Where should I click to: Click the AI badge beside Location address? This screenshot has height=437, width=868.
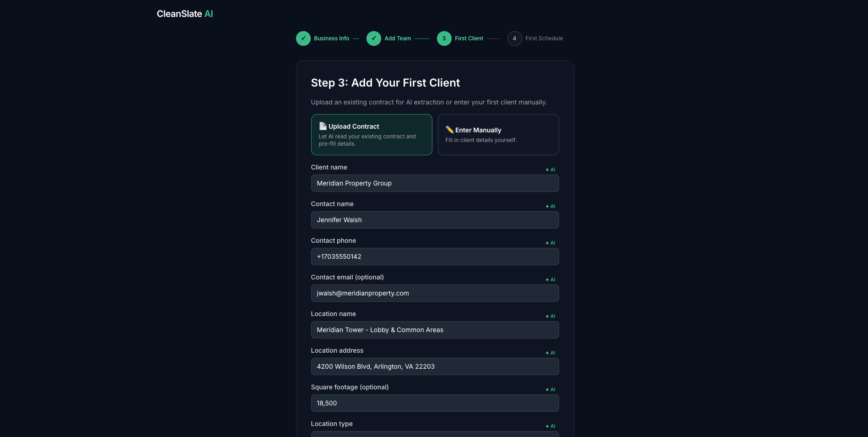(x=550, y=353)
